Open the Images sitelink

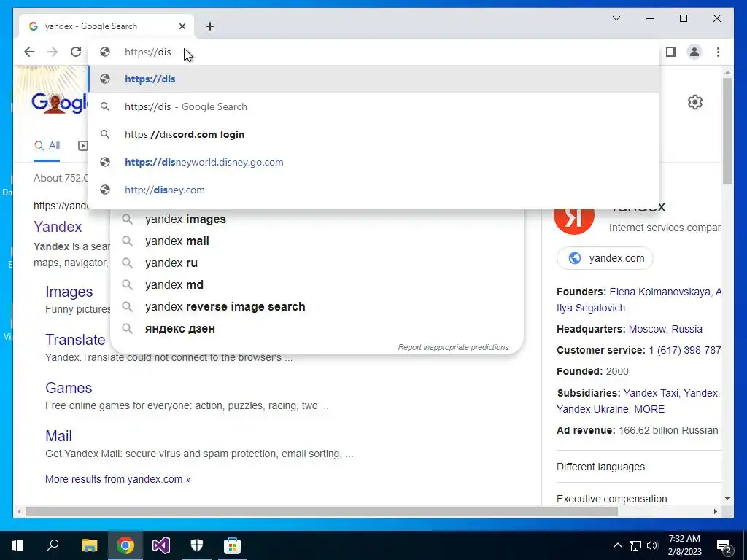tap(69, 292)
